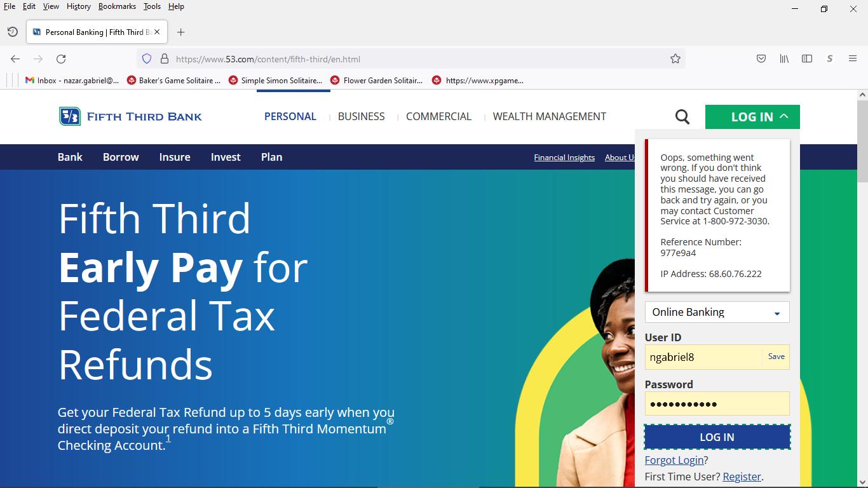Screen dimensions: 868x488
Task: Open a new browser tab
Action: pos(181,32)
